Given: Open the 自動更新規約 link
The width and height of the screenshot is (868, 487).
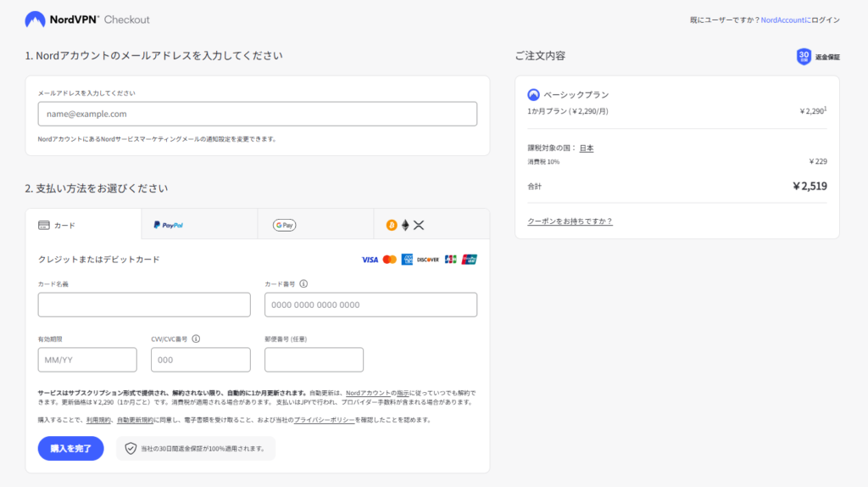Looking at the screenshot, I should pyautogui.click(x=135, y=420).
